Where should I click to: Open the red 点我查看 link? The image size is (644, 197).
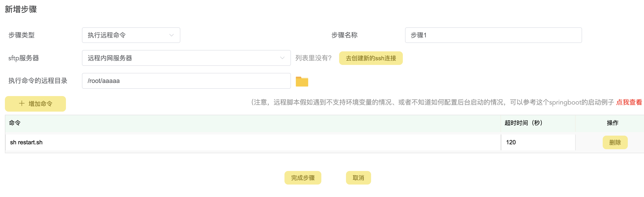[629, 102]
